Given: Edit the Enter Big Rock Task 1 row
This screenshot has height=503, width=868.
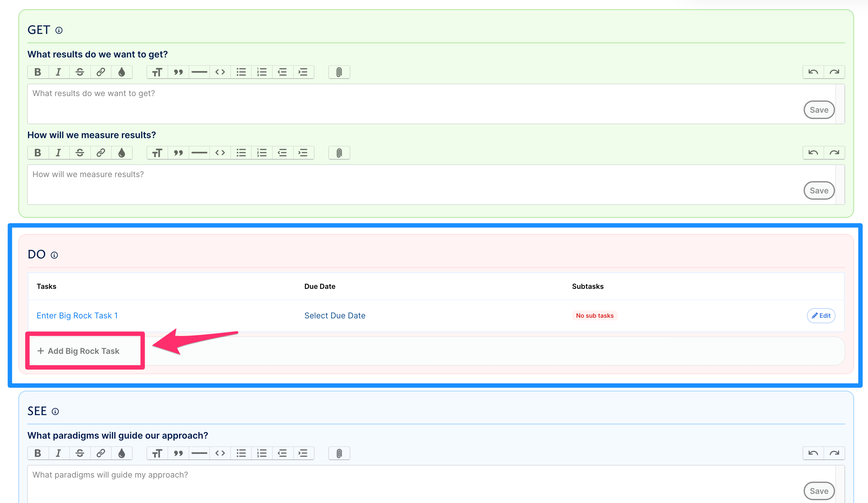Looking at the screenshot, I should (x=821, y=315).
